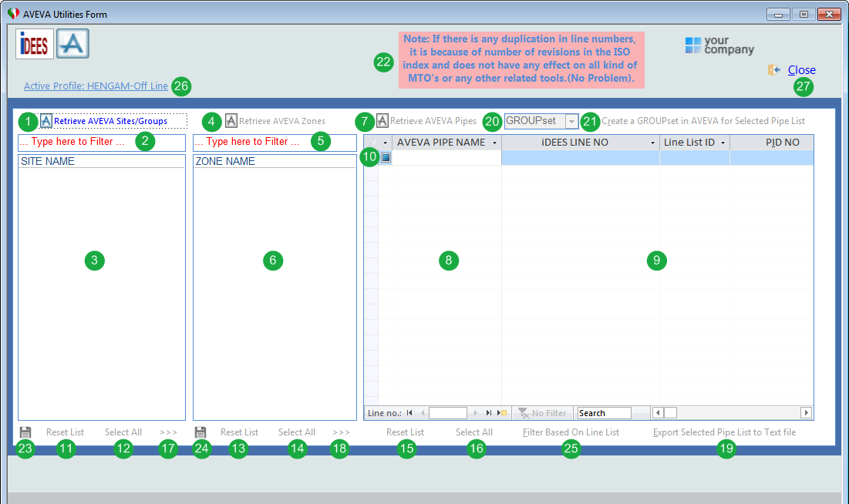Click the pink duplication note text
Image resolution: width=849 pixels, height=504 pixels.
coord(521,59)
